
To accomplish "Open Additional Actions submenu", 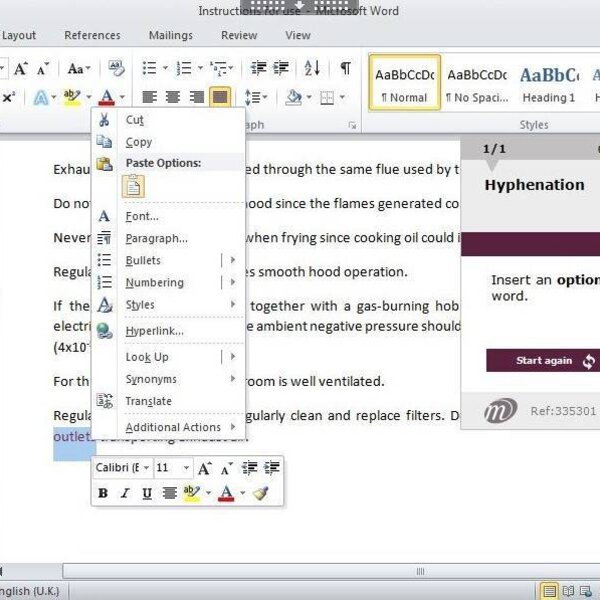I will [168, 427].
